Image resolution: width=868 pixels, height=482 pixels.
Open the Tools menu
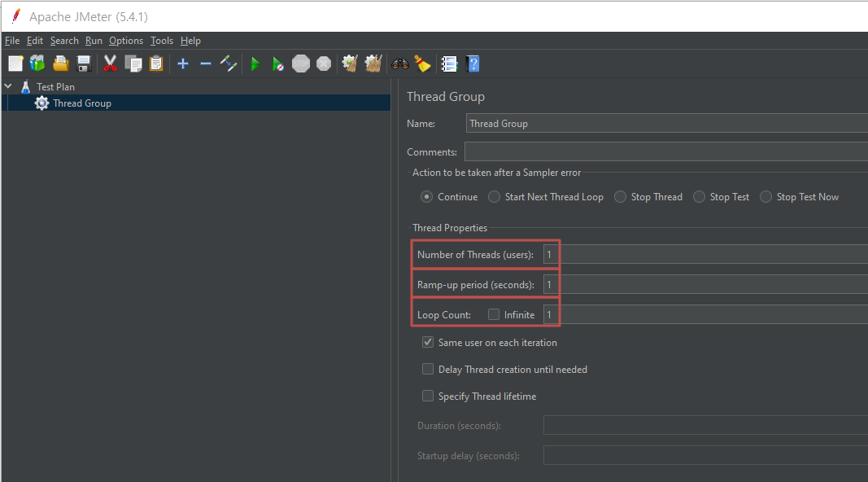click(162, 41)
